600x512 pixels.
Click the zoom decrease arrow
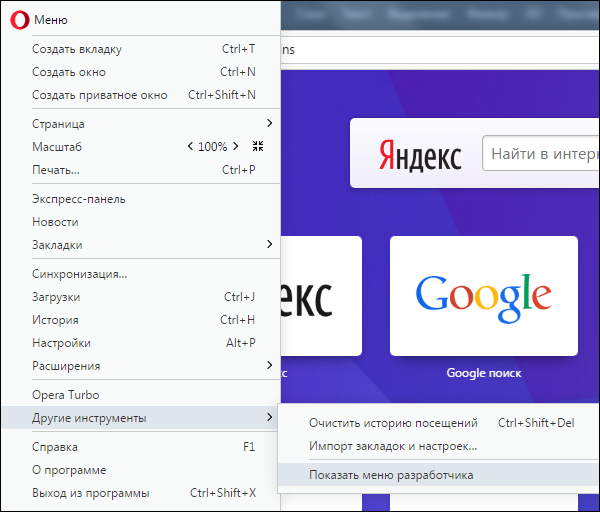point(190,146)
